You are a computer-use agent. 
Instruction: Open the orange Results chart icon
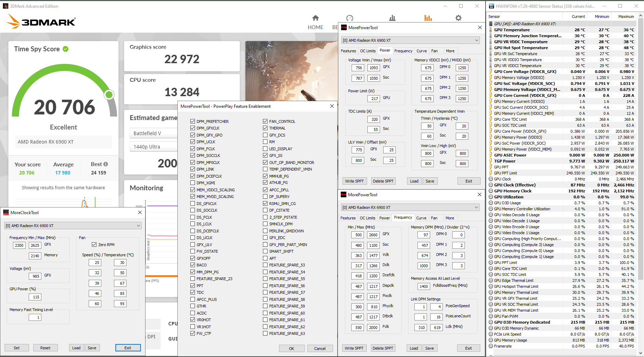click(x=428, y=18)
